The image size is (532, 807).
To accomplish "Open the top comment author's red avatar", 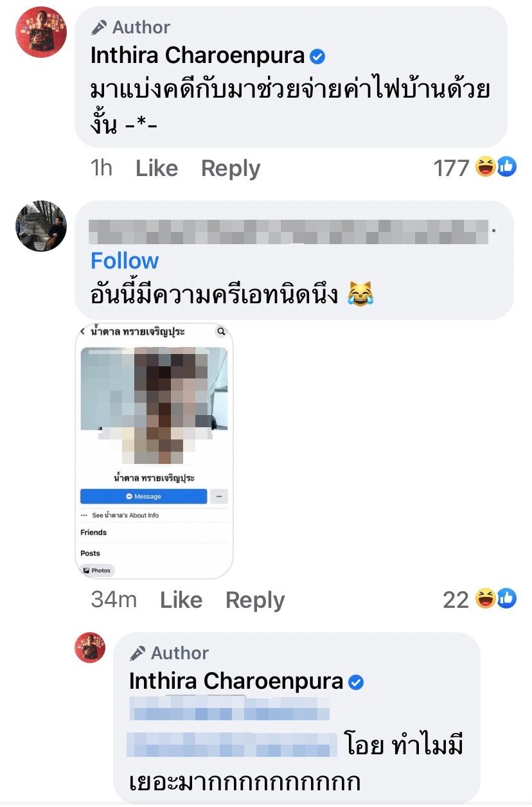I will pos(41,32).
